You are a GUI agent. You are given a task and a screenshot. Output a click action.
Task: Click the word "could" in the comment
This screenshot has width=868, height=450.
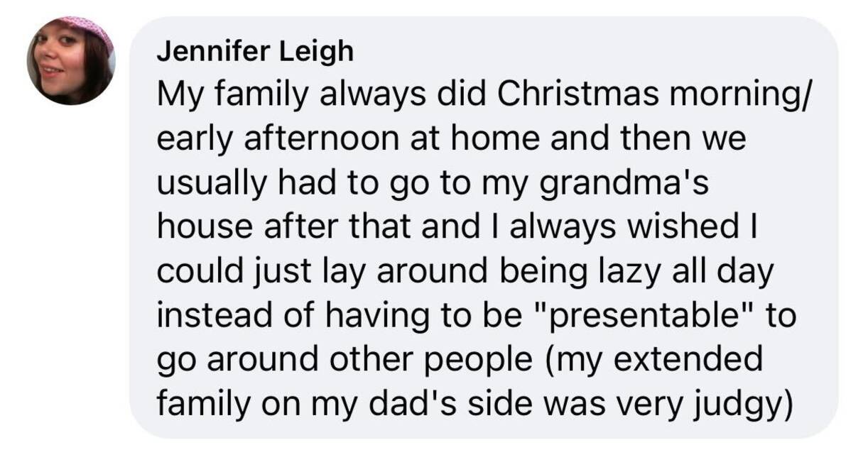pyautogui.click(x=190, y=271)
